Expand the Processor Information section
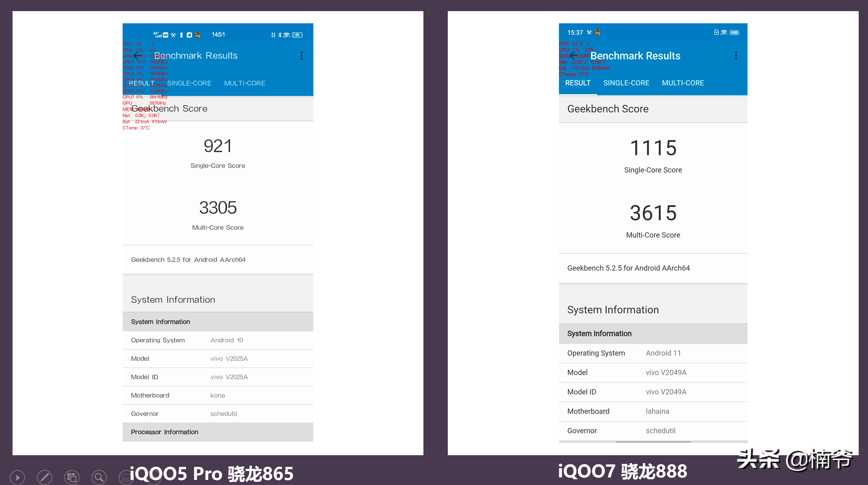Screen dimensions: 868x485 (165, 432)
